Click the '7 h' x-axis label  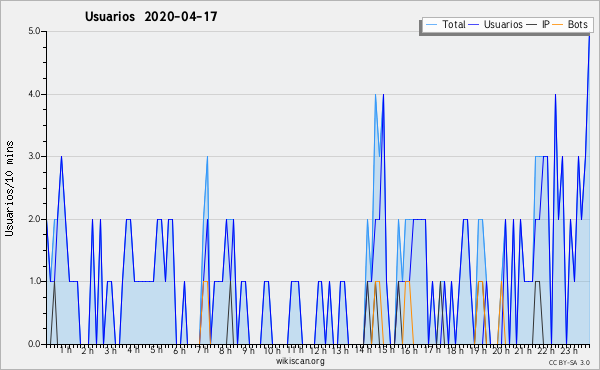202,350
